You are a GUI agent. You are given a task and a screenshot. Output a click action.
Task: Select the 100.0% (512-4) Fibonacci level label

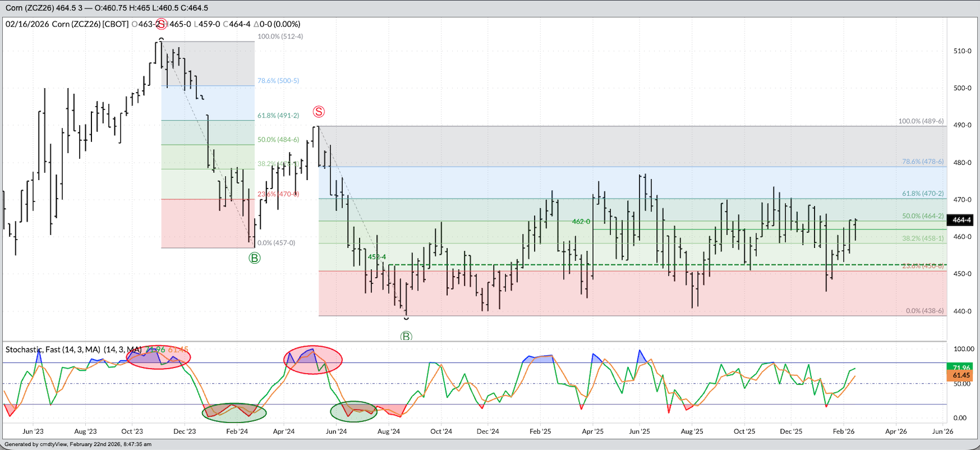coord(280,37)
